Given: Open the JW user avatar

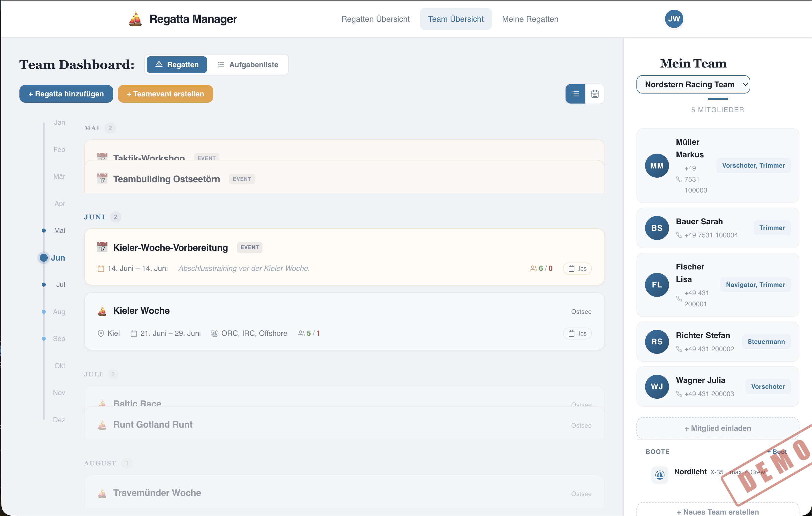Looking at the screenshot, I should pyautogui.click(x=674, y=19).
